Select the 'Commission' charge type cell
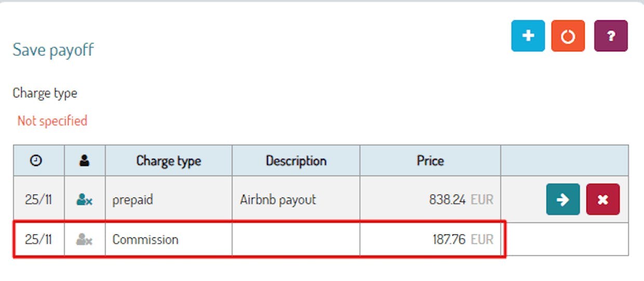644x281 pixels. [x=145, y=240]
